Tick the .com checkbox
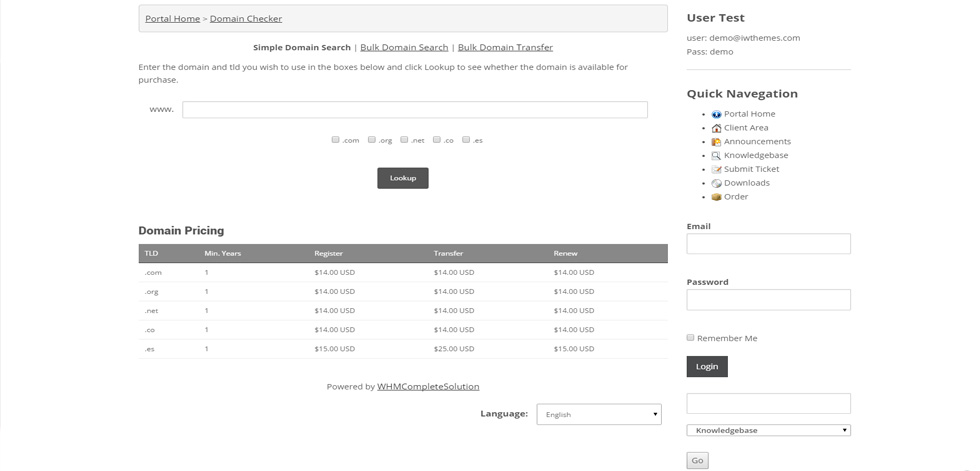 pos(336,139)
